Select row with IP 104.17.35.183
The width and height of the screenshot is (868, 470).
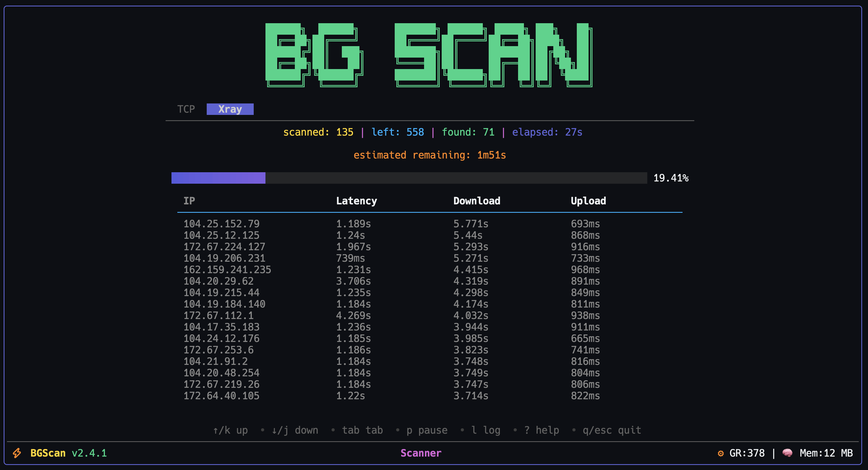(x=430, y=327)
